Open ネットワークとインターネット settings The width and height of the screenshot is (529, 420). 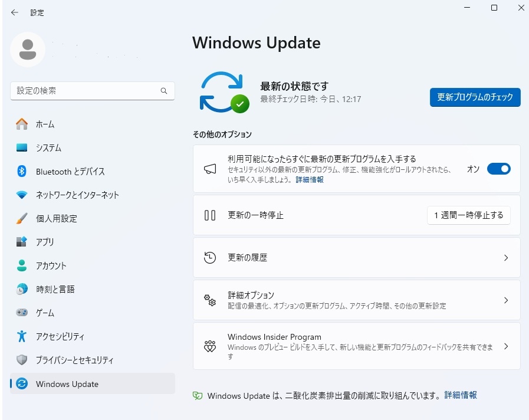pyautogui.click(x=93, y=195)
